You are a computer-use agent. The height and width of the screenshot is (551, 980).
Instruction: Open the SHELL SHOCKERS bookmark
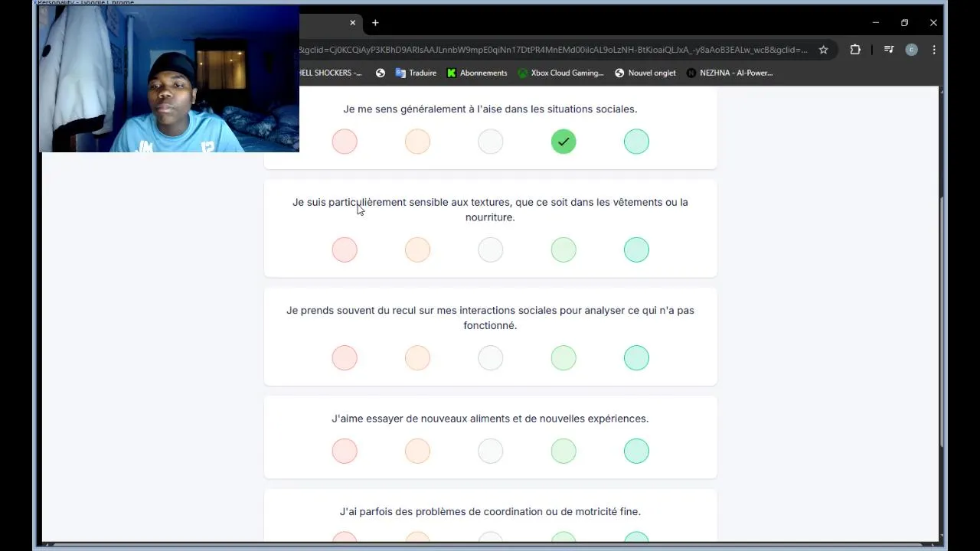(331, 73)
